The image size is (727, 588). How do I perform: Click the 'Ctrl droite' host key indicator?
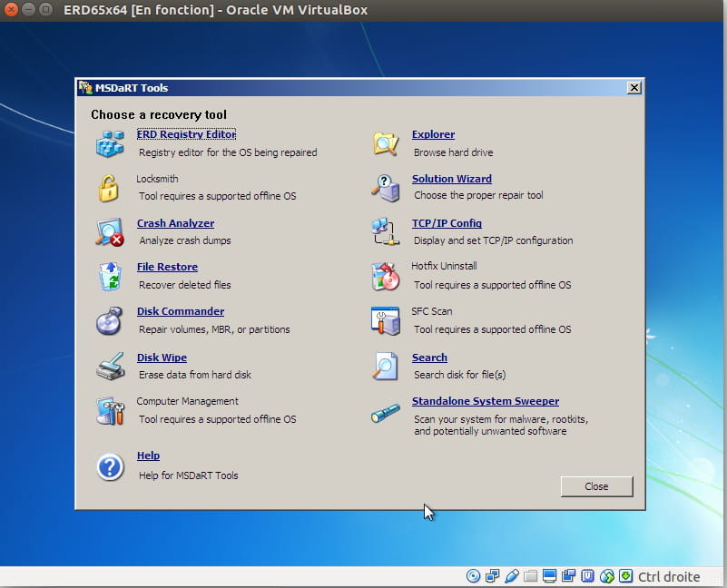click(669, 576)
